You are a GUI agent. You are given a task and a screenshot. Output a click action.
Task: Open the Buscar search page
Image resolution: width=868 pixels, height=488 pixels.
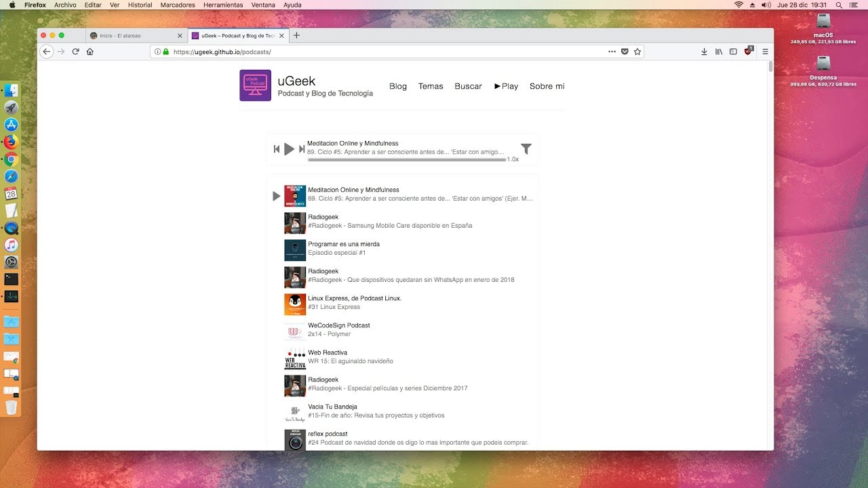(x=468, y=86)
